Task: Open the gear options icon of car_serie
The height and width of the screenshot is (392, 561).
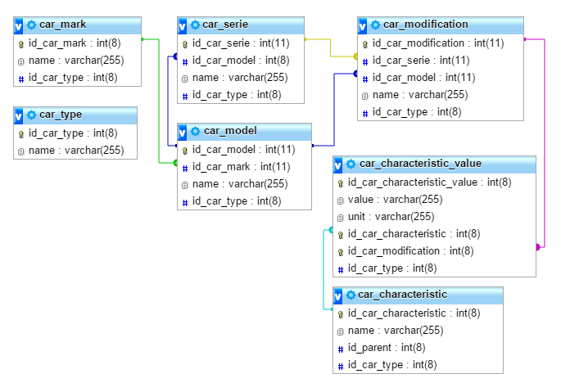Action: click(195, 25)
